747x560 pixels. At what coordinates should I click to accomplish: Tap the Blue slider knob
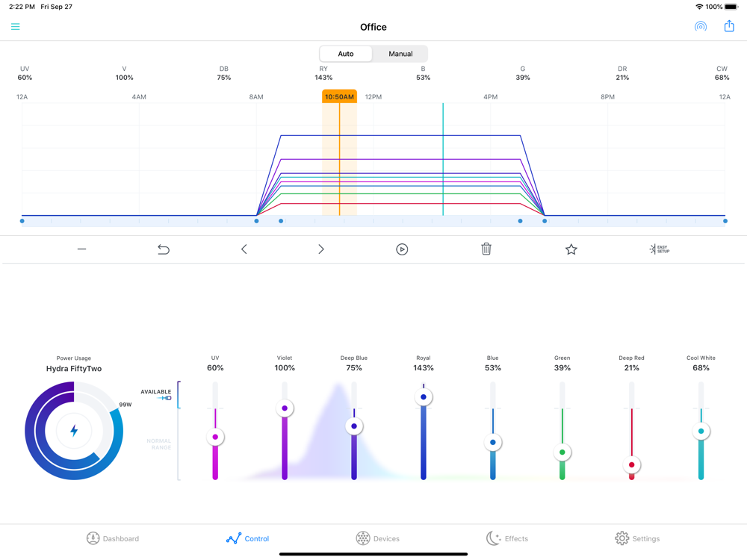(492, 442)
